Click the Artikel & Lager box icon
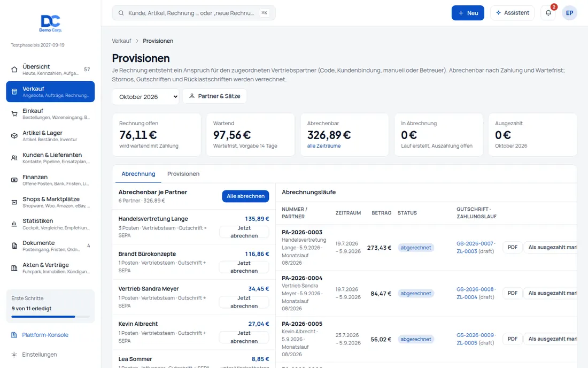Viewport: 588px width, 368px height. pyautogui.click(x=14, y=136)
